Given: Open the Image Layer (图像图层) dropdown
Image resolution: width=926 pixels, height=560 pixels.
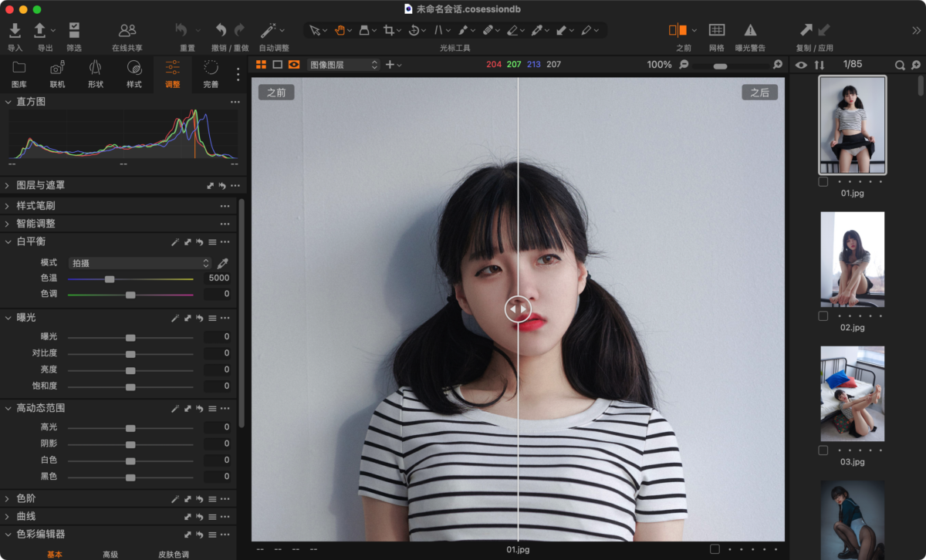Looking at the screenshot, I should [x=343, y=65].
